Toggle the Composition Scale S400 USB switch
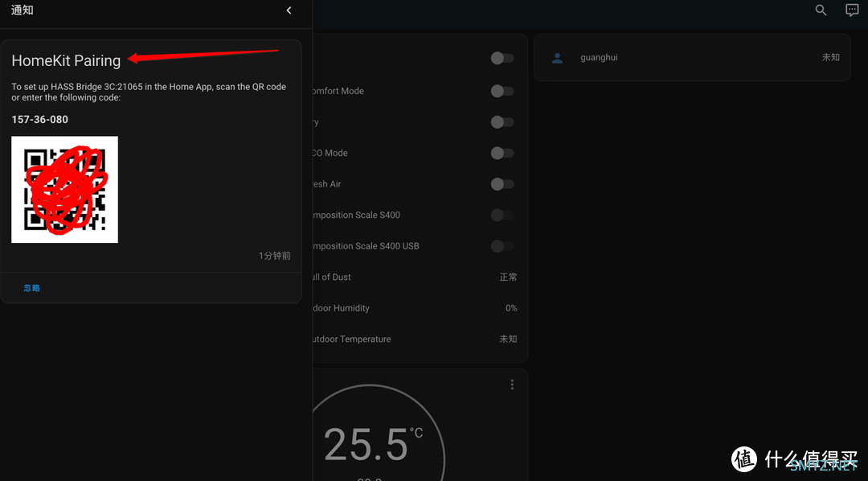 pos(502,246)
